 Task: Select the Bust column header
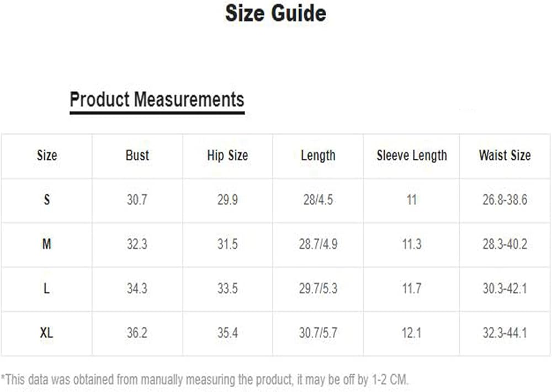tap(137, 155)
